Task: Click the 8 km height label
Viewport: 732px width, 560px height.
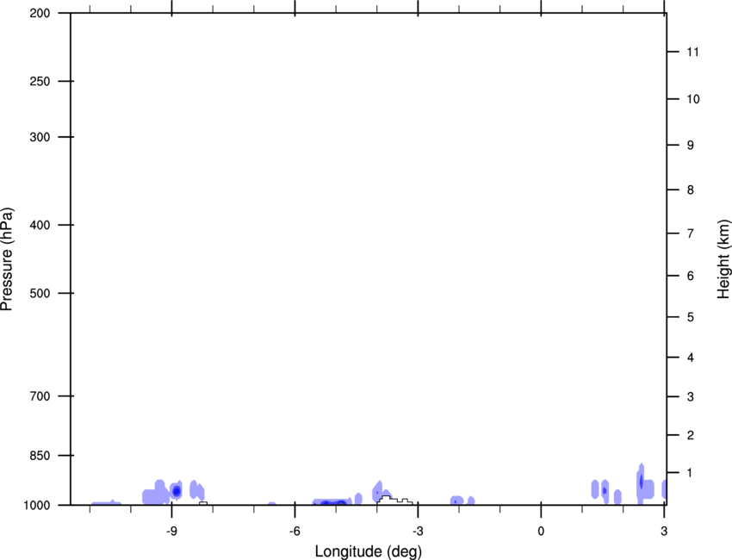Action: tap(691, 190)
